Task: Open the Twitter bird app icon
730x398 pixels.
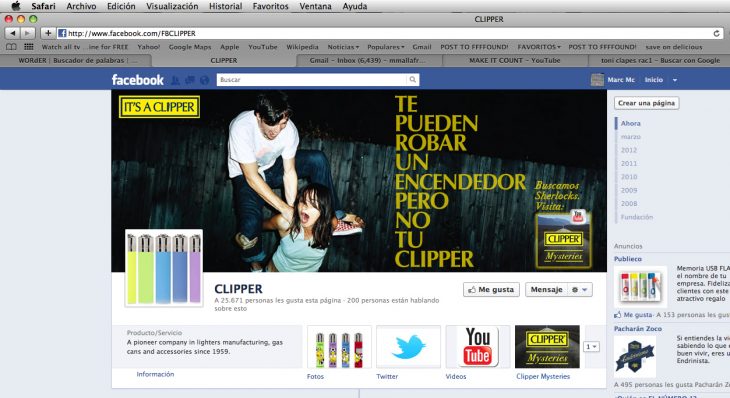Action: [x=408, y=347]
